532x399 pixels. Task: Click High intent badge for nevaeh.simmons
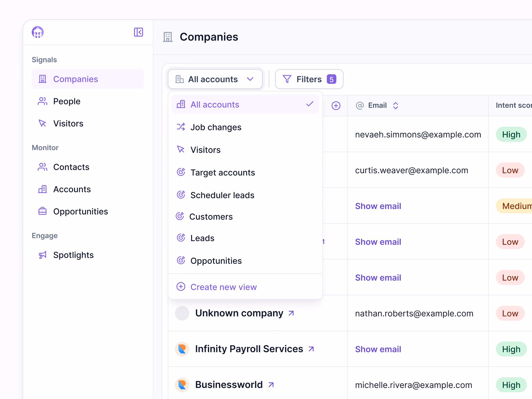pyautogui.click(x=511, y=134)
